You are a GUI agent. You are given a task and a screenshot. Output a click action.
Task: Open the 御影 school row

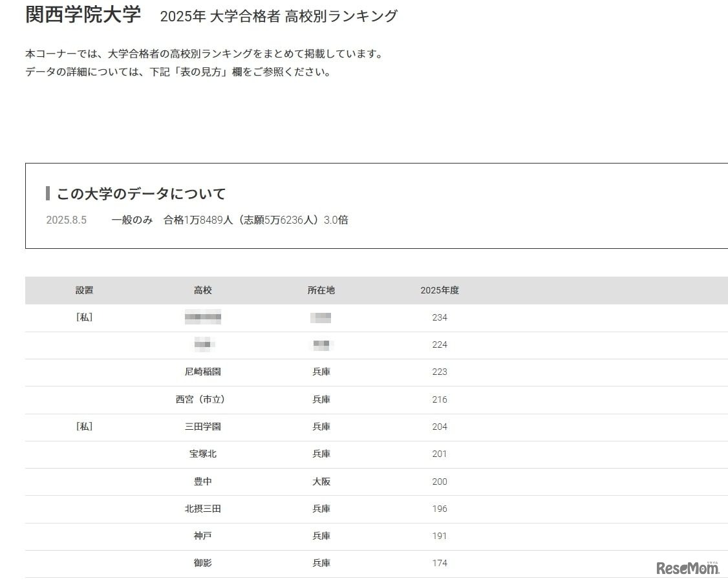[x=204, y=563]
